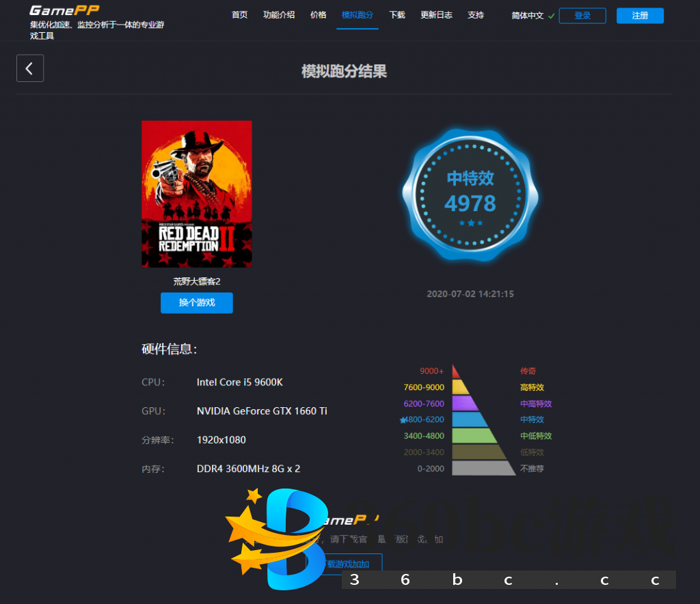Click the star marker beside 4800-6200
This screenshot has height=604, width=700.
pos(403,420)
